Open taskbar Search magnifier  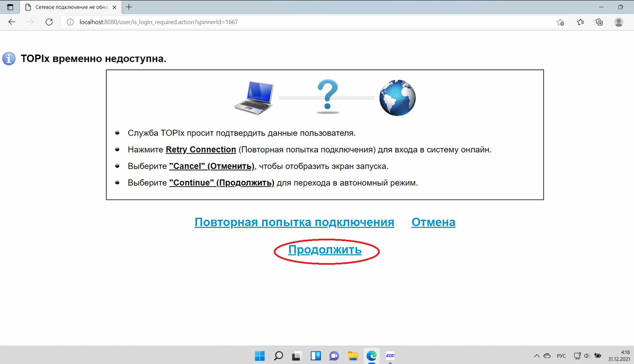click(278, 356)
